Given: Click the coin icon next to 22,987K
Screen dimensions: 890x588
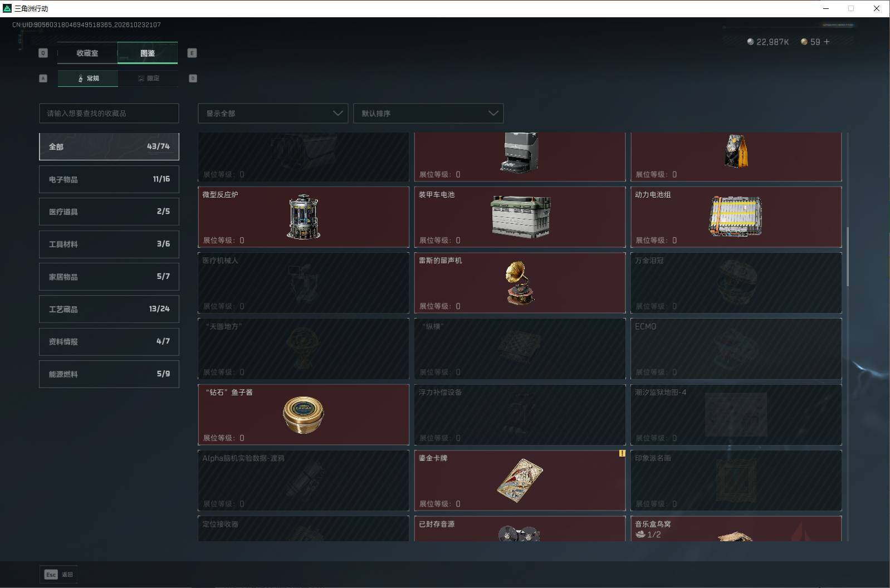Looking at the screenshot, I should click(x=750, y=42).
